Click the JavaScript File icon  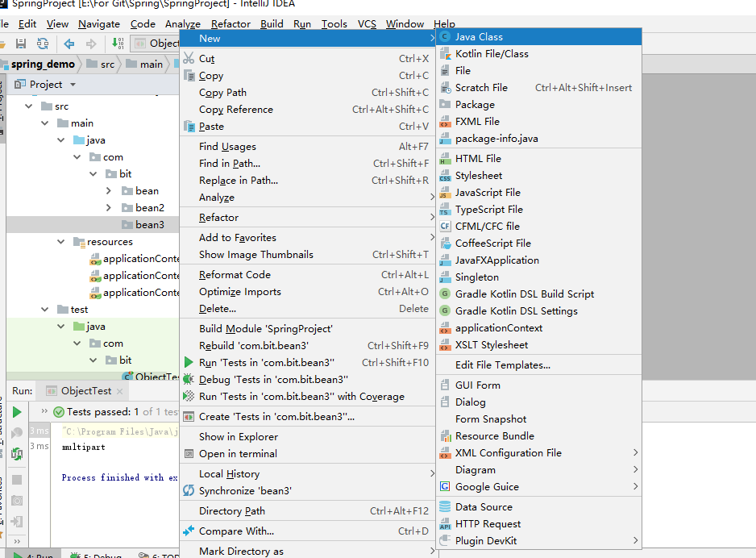point(445,193)
